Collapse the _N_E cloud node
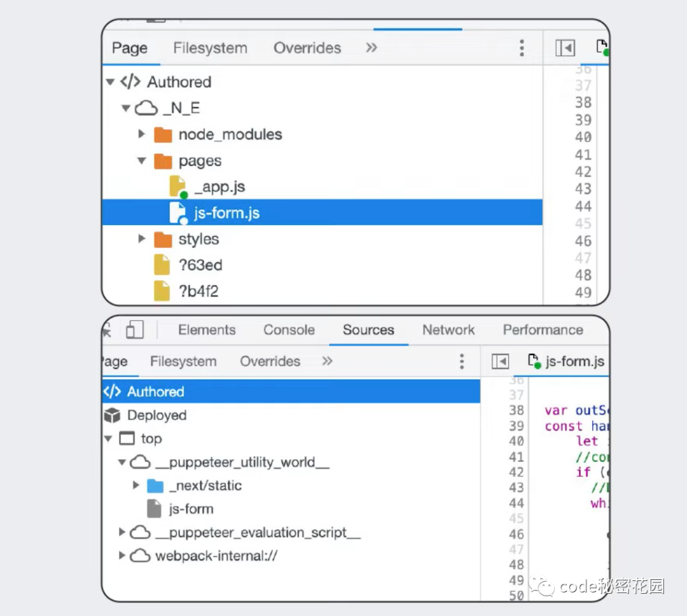The height and width of the screenshot is (616, 687). 126,108
